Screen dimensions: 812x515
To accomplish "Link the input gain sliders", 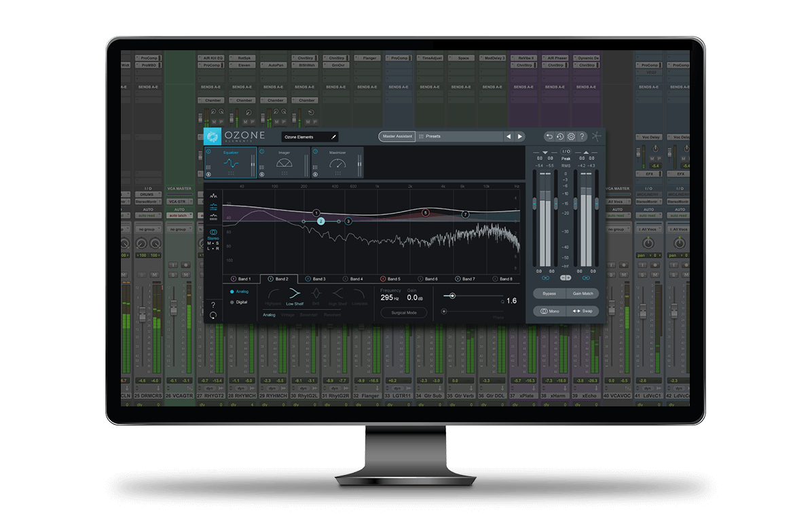I will pyautogui.click(x=545, y=278).
